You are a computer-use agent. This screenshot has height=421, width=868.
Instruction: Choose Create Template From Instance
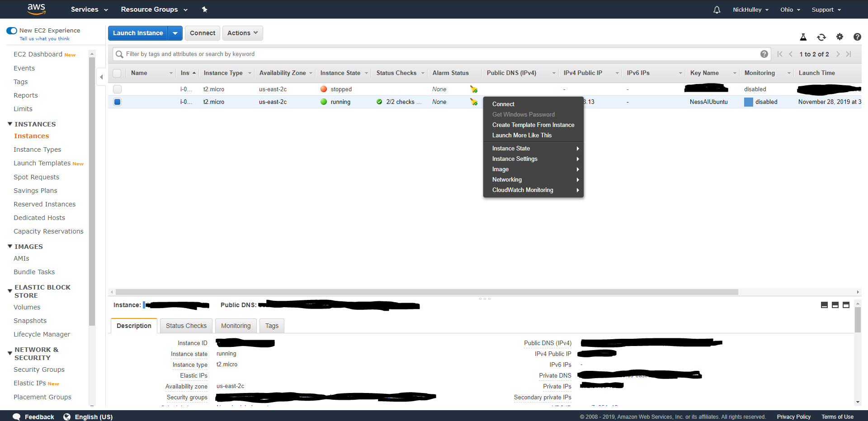click(x=533, y=125)
